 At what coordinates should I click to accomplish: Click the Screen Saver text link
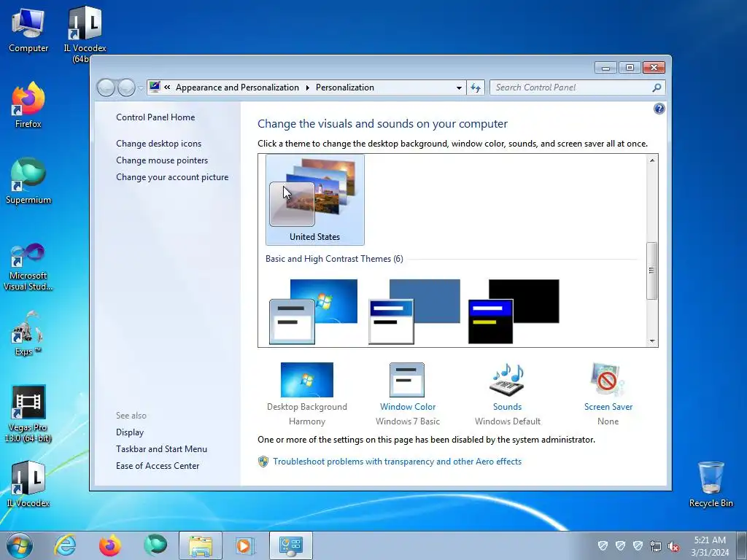(608, 407)
